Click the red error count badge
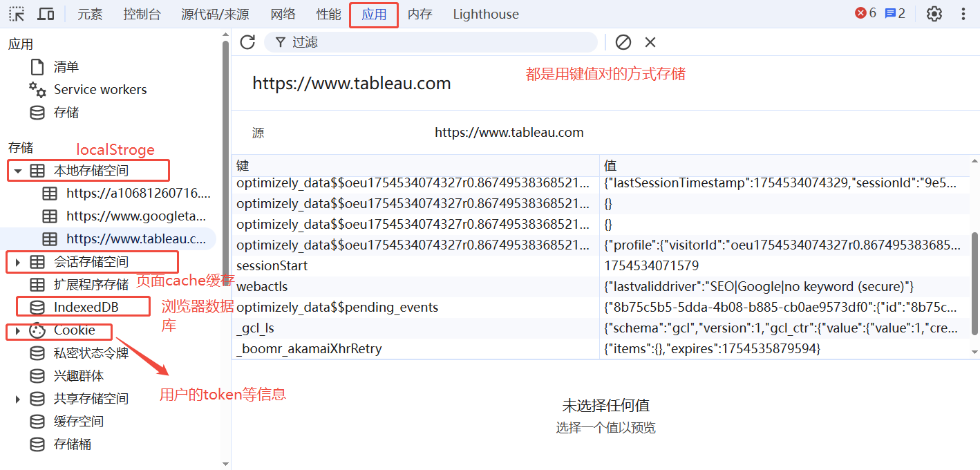This screenshot has height=470, width=980. pyautogui.click(x=865, y=13)
